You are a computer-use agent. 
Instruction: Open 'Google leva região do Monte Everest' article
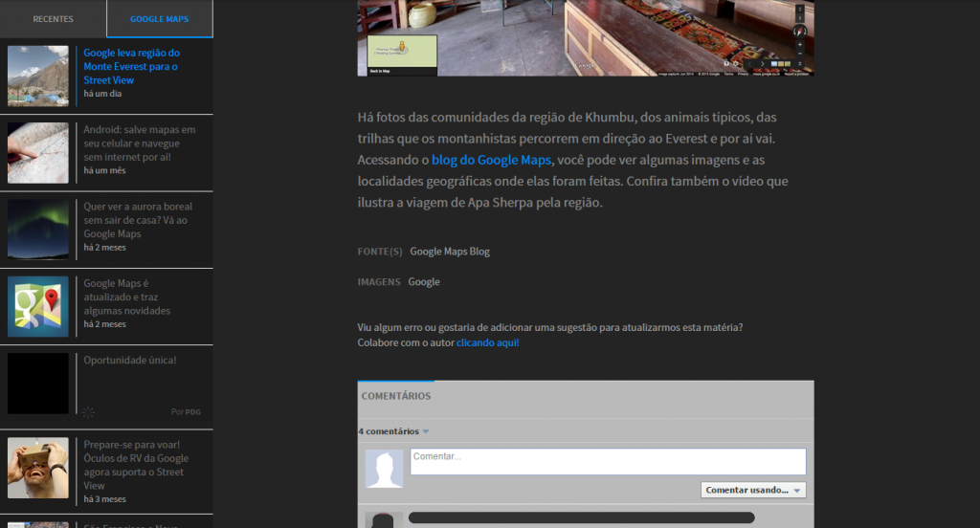(132, 66)
